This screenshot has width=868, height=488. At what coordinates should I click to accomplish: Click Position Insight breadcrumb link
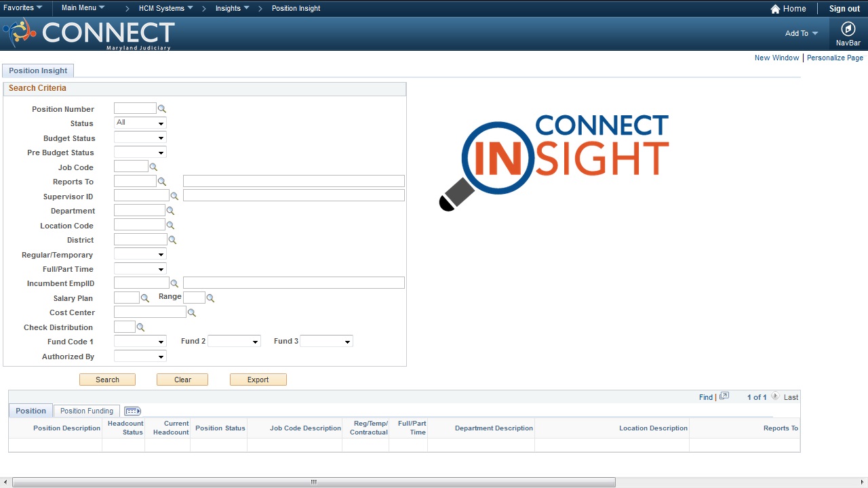(296, 8)
